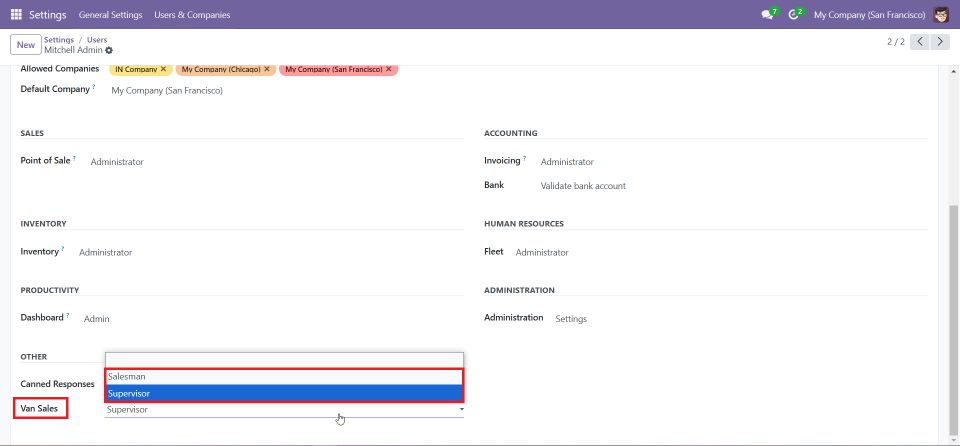This screenshot has height=446, width=960.
Task: Click the New button
Action: (25, 44)
